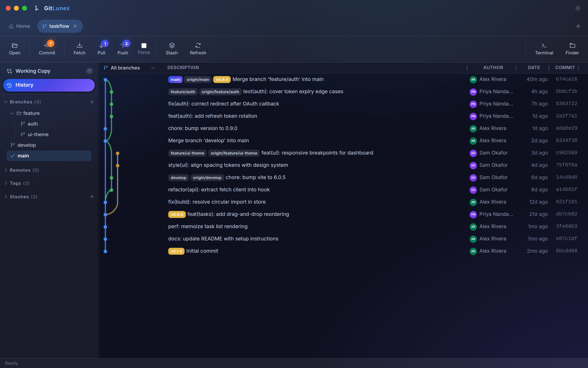Add a new tab with the plus icon

coord(578,26)
